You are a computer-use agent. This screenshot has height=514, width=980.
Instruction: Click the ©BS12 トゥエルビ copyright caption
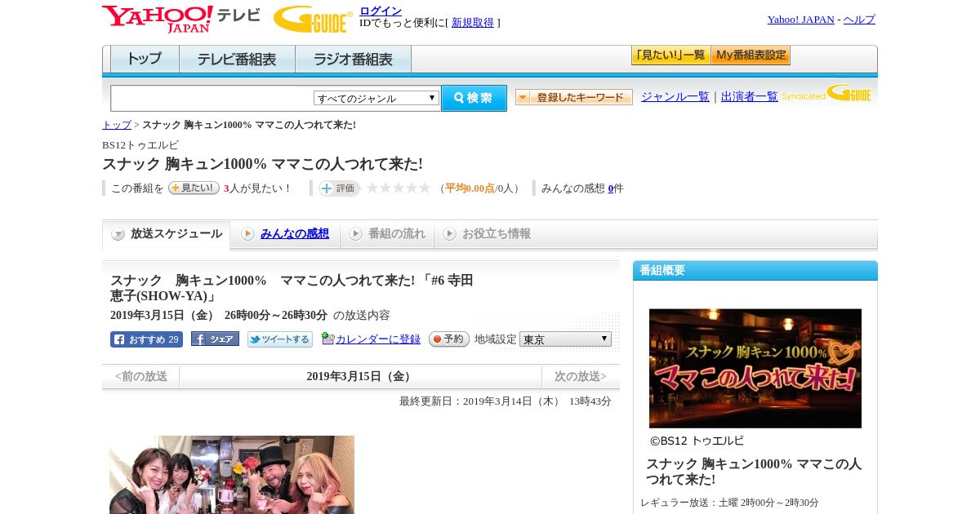[x=697, y=441]
